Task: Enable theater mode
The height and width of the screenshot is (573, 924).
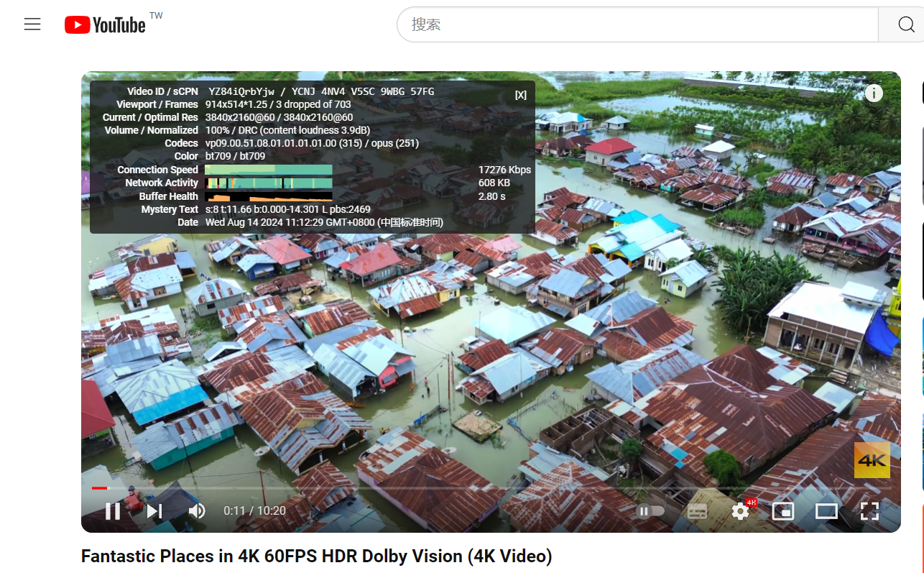Action: pyautogui.click(x=826, y=511)
